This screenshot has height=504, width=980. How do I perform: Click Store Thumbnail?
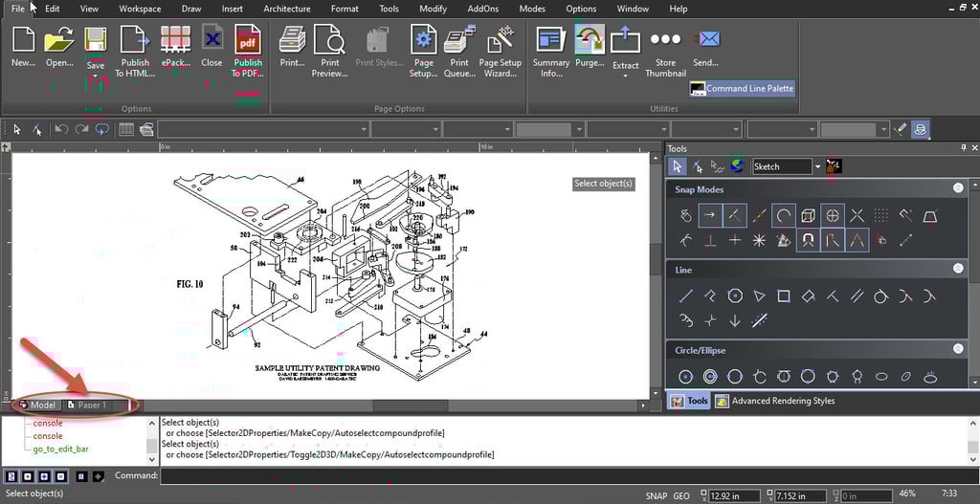[x=666, y=39]
